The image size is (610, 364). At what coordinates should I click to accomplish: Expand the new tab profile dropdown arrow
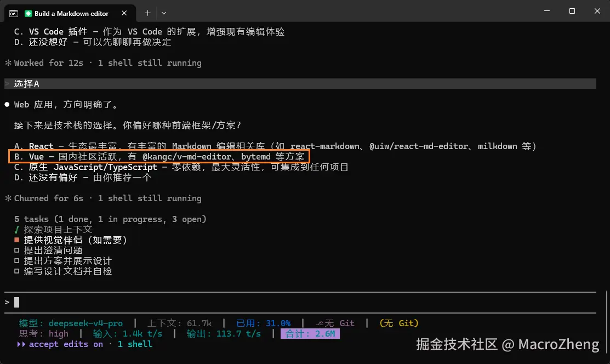pos(164,13)
